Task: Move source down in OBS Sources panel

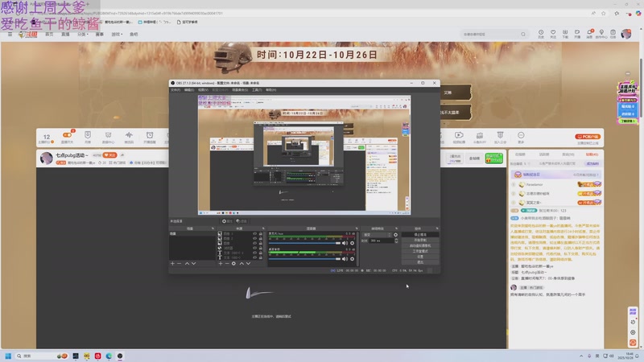Action: coord(248,264)
